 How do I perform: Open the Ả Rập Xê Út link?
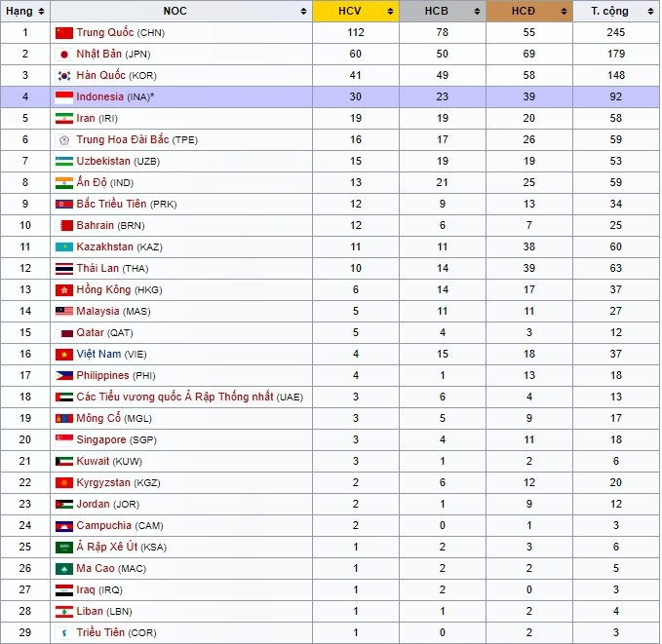coord(107,547)
